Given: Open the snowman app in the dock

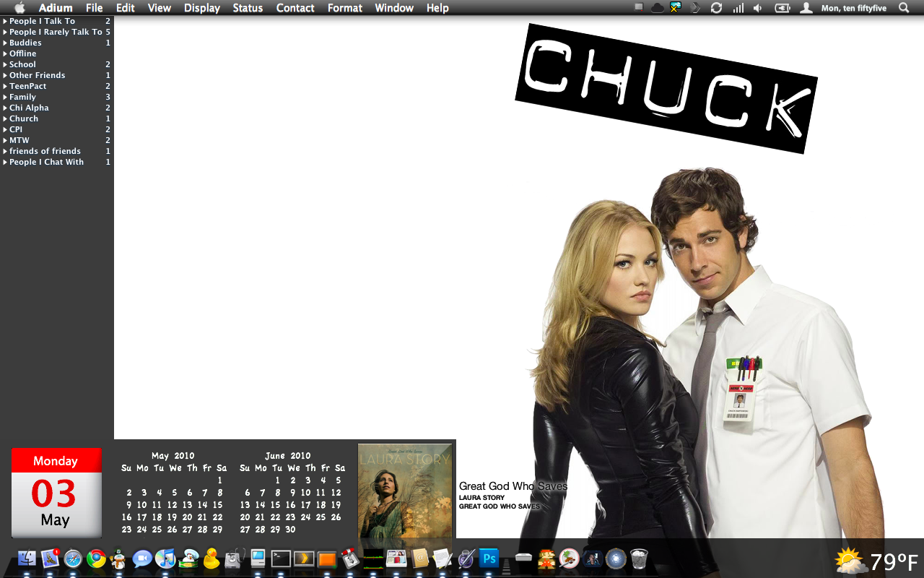Looking at the screenshot, I should 118,558.
